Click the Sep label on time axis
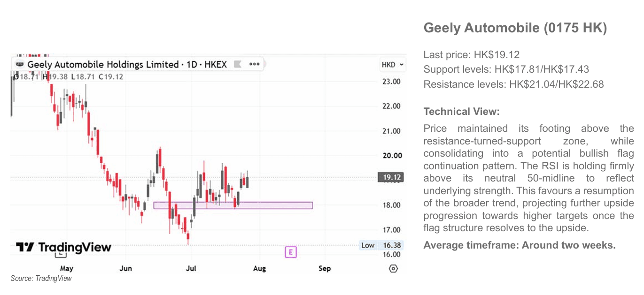644x295 pixels. [x=325, y=268]
